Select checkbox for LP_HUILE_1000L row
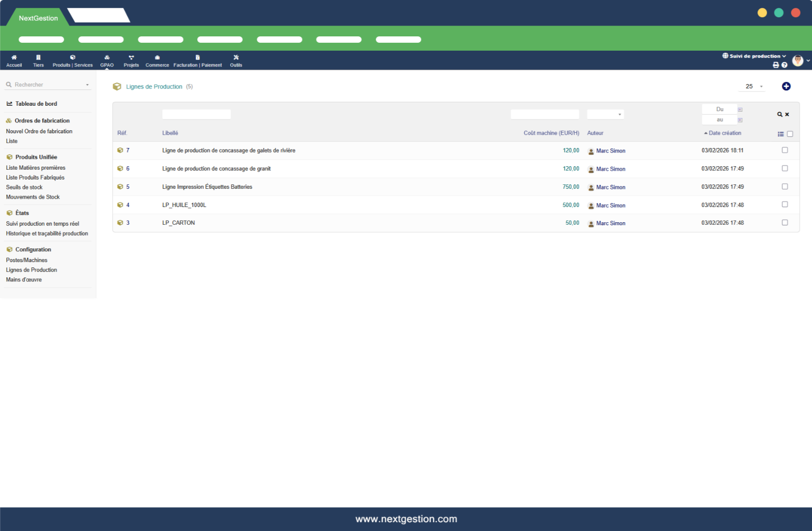The height and width of the screenshot is (531, 812). point(784,205)
